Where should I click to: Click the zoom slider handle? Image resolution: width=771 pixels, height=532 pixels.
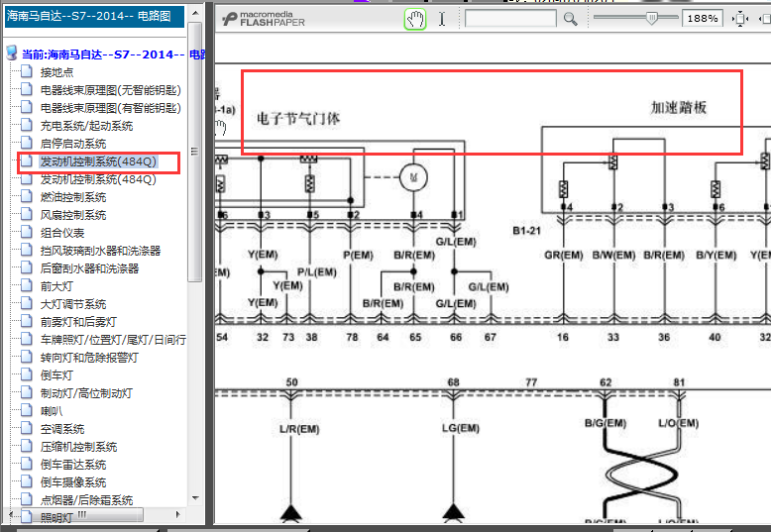tap(651, 19)
